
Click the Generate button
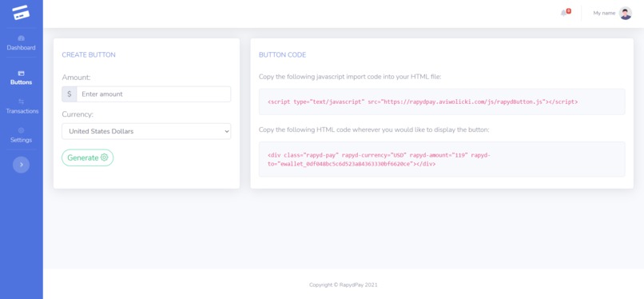click(87, 157)
